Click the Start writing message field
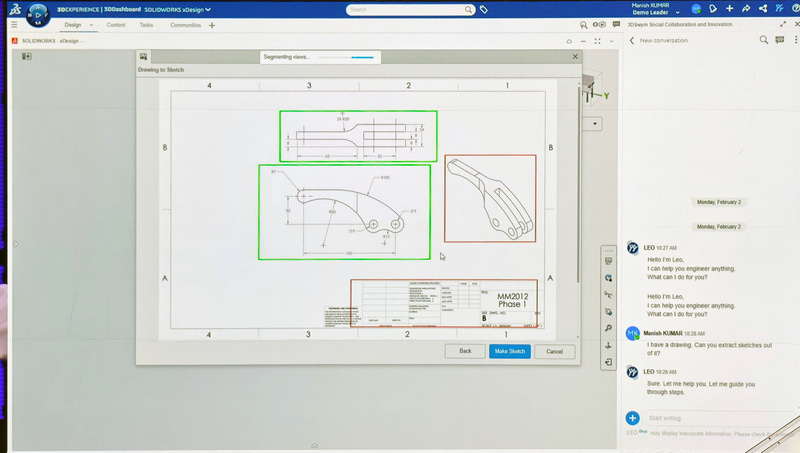 pos(719,418)
